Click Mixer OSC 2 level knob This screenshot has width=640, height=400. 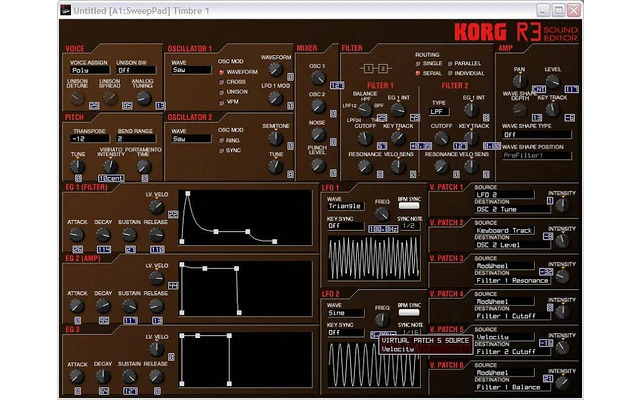point(318,106)
